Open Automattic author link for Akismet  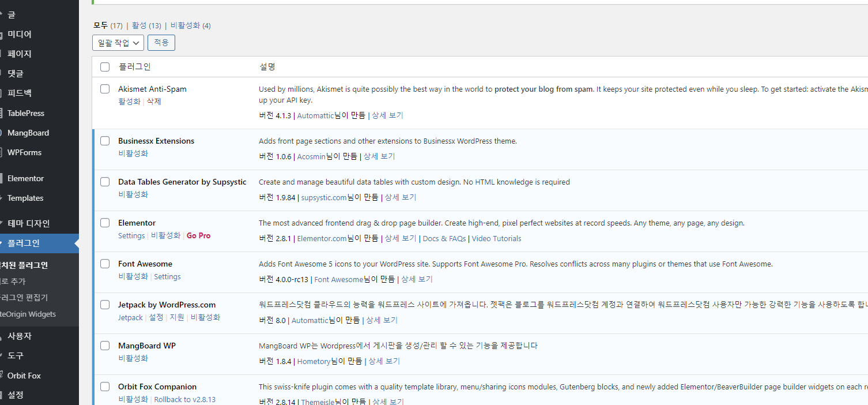315,115
